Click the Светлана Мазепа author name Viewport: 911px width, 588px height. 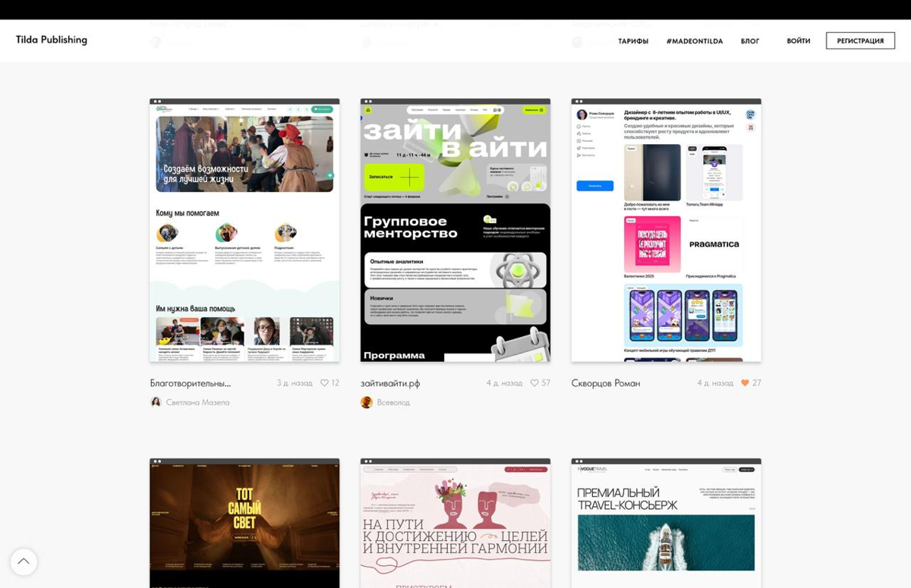197,402
